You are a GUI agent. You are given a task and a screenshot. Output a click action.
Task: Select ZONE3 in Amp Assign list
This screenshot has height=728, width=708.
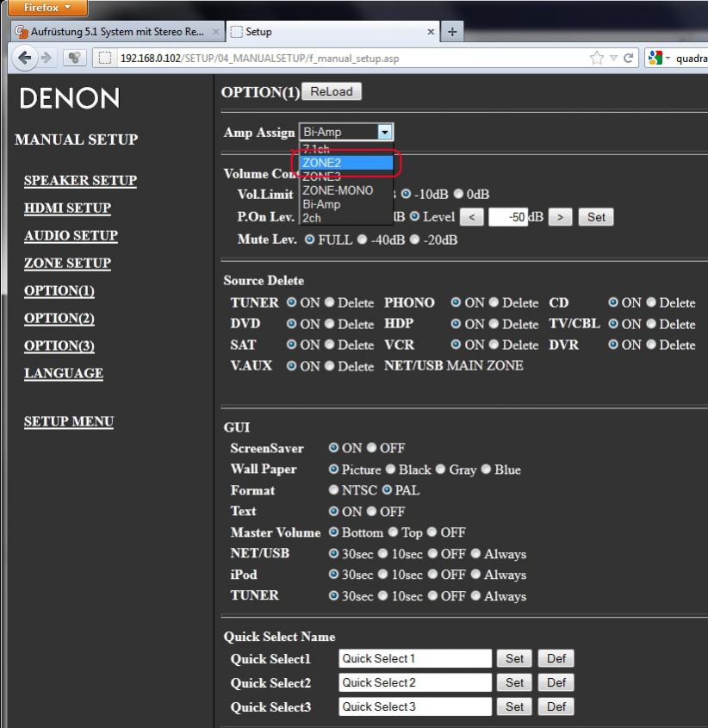(346, 177)
